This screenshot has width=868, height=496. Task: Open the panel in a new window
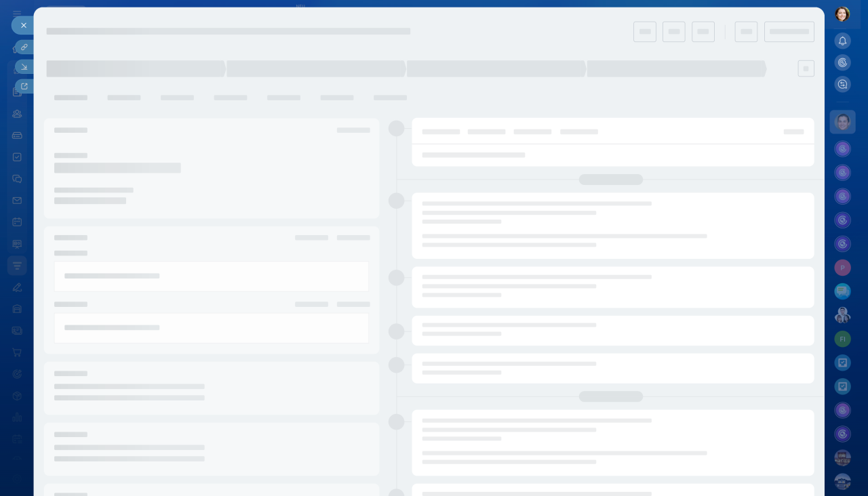[24, 87]
